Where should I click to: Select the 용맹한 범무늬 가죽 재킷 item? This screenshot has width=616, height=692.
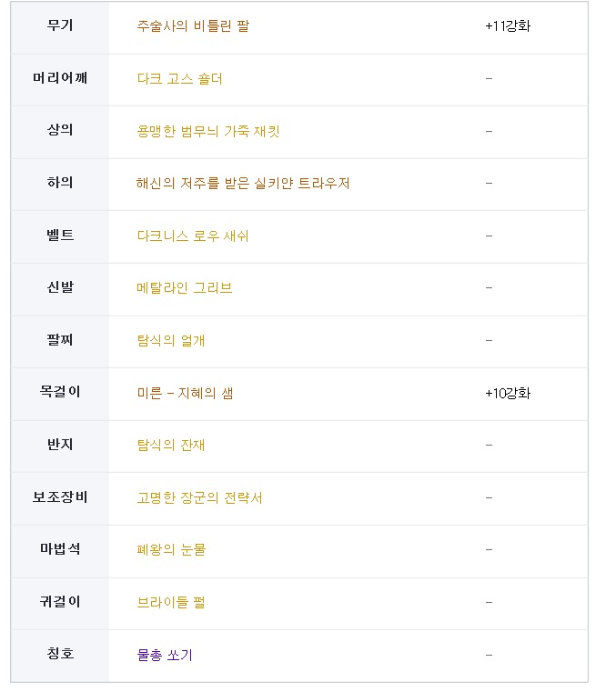click(x=208, y=131)
